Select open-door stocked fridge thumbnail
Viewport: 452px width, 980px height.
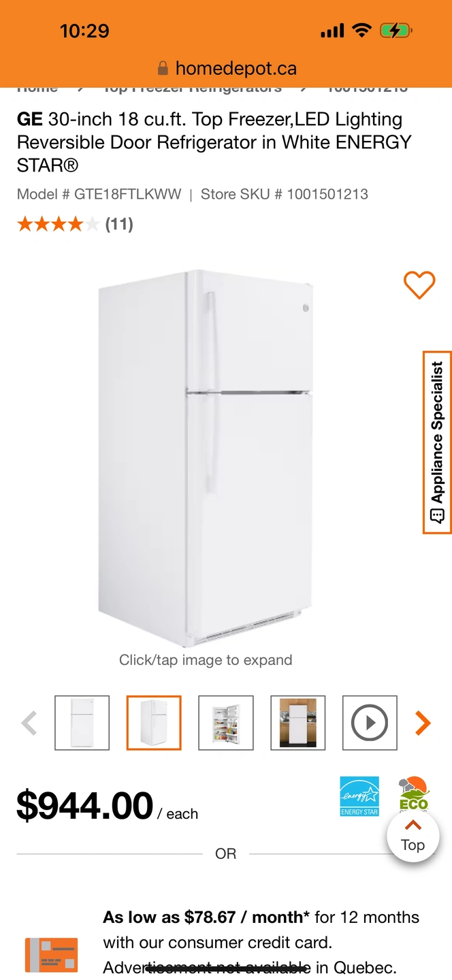pos(226,723)
